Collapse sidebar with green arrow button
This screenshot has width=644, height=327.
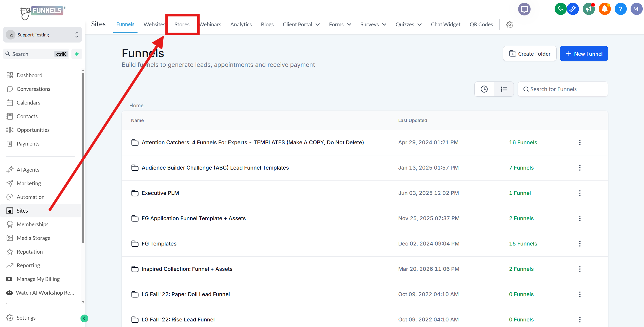tap(84, 318)
